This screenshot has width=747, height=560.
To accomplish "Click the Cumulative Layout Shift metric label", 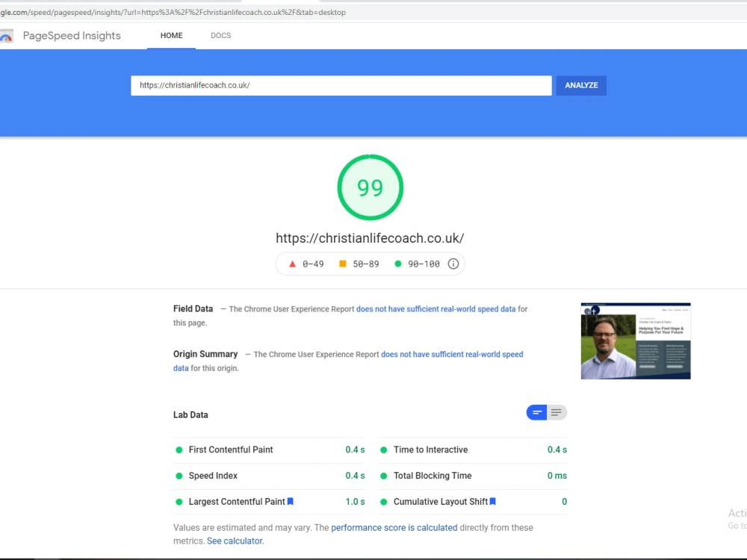I will (441, 502).
